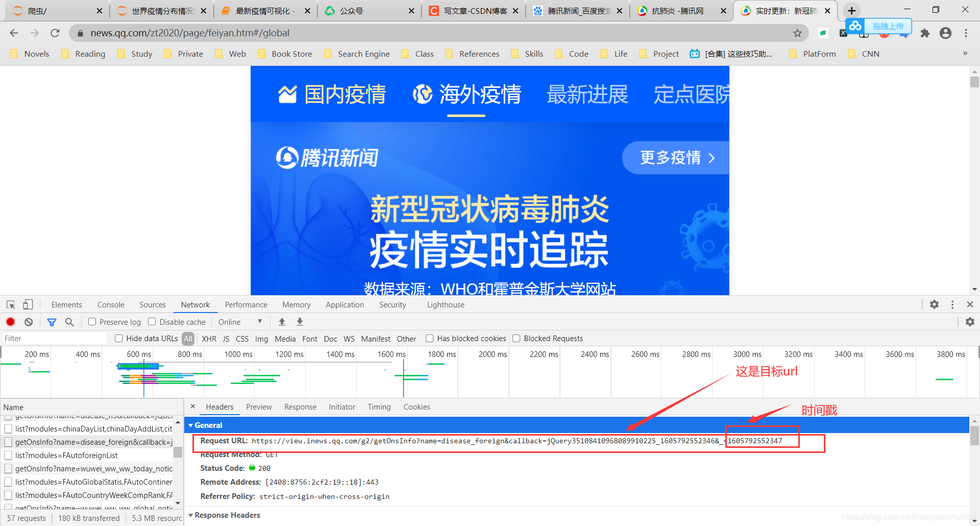Select the All filter type

pyautogui.click(x=188, y=338)
